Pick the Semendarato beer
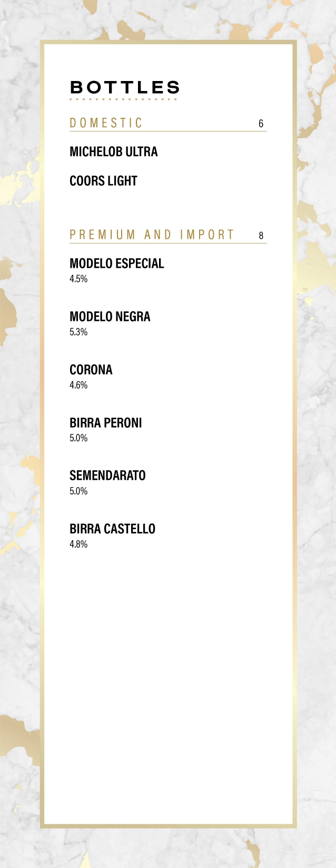Screen dimensions: 336x868 pos(107,476)
